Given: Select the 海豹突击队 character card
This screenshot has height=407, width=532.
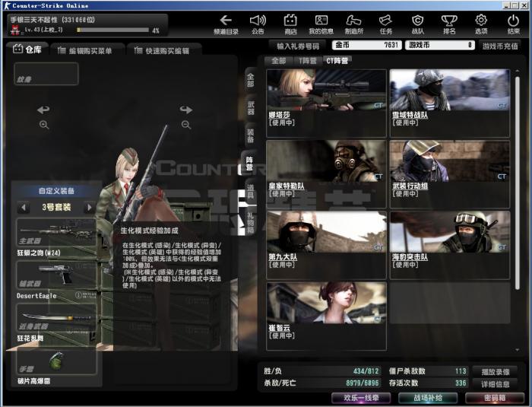Looking at the screenshot, I should [450, 245].
